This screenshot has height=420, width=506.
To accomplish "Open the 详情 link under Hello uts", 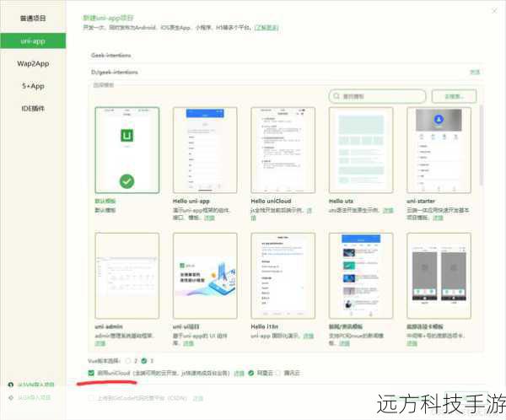I will click(x=388, y=210).
